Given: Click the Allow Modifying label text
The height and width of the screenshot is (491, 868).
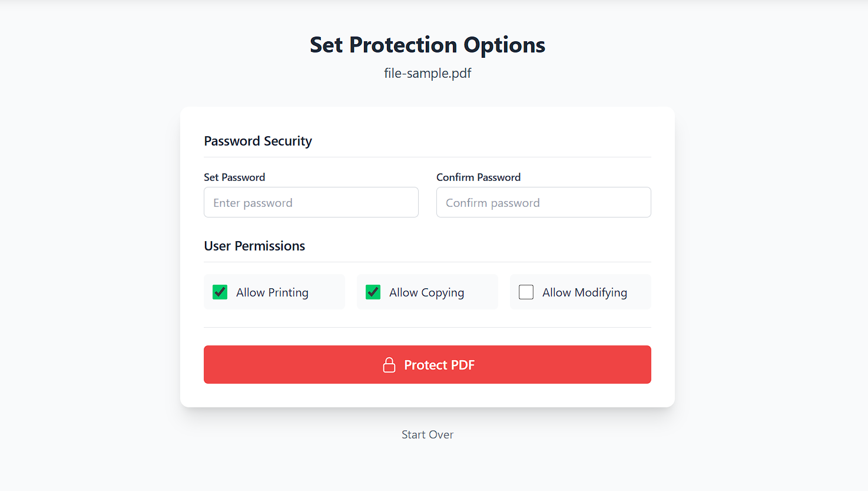Looking at the screenshot, I should pos(585,292).
